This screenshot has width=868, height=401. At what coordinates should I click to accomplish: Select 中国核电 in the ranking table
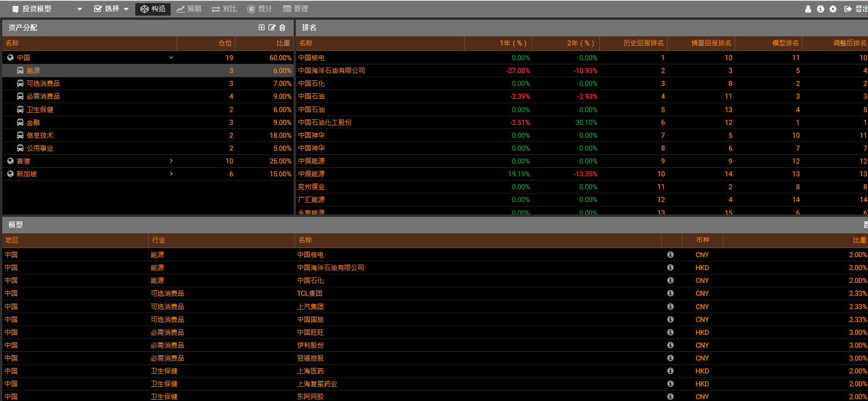(x=582, y=57)
